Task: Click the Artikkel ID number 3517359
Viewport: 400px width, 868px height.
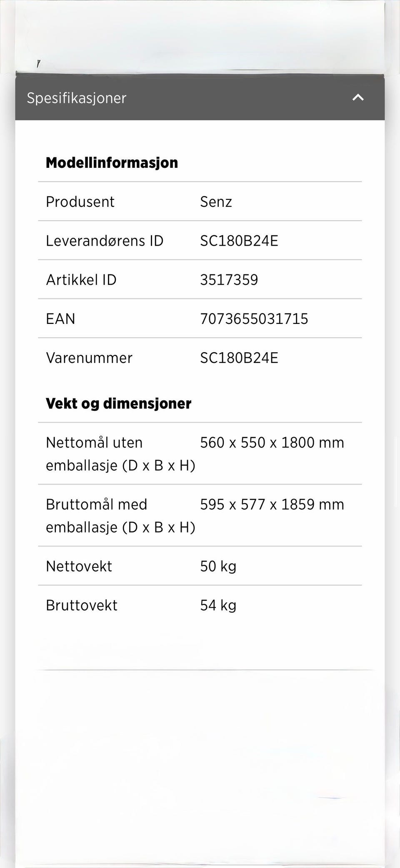Action: (x=229, y=280)
